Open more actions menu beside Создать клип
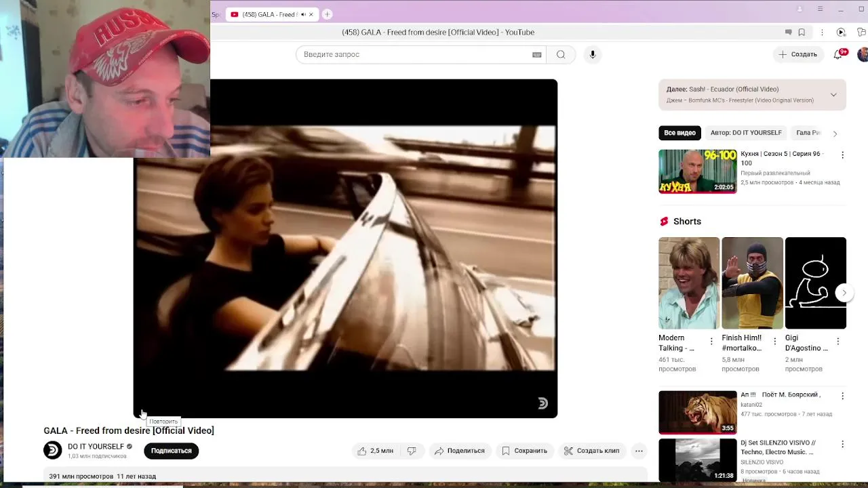This screenshot has height=488, width=868. [639, 451]
